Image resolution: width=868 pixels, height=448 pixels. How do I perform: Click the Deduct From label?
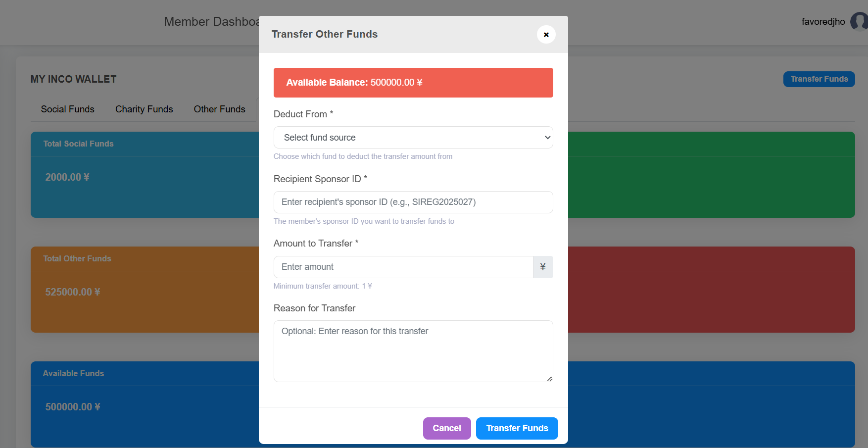point(303,114)
